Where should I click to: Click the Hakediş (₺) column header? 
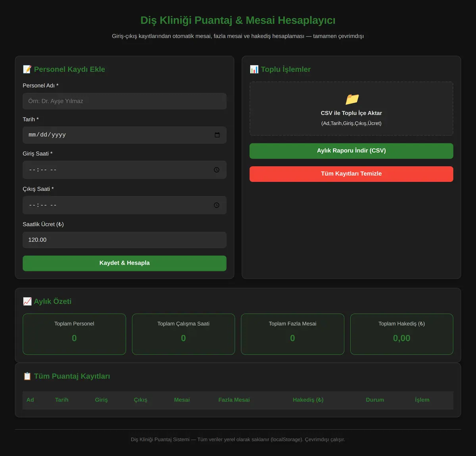coord(308,400)
